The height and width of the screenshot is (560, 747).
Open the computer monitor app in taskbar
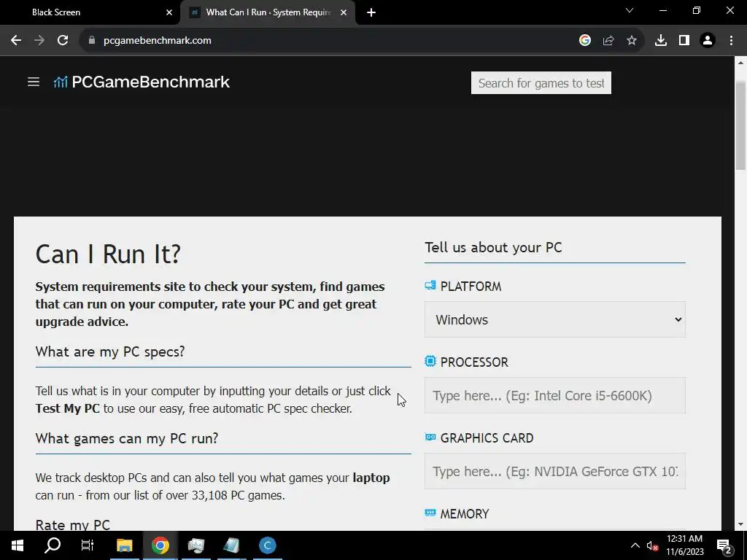click(196, 545)
